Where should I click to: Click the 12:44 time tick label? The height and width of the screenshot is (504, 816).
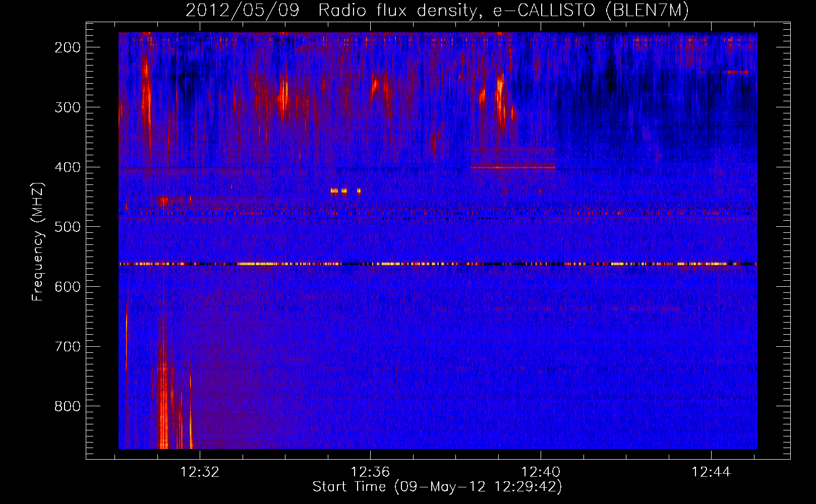click(x=711, y=472)
